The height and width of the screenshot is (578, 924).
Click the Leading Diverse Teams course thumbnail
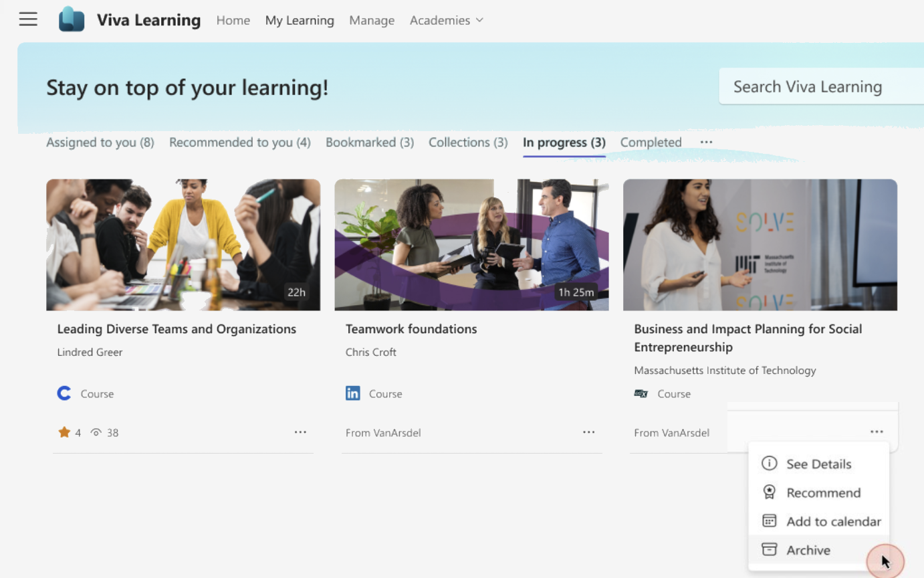coord(183,244)
